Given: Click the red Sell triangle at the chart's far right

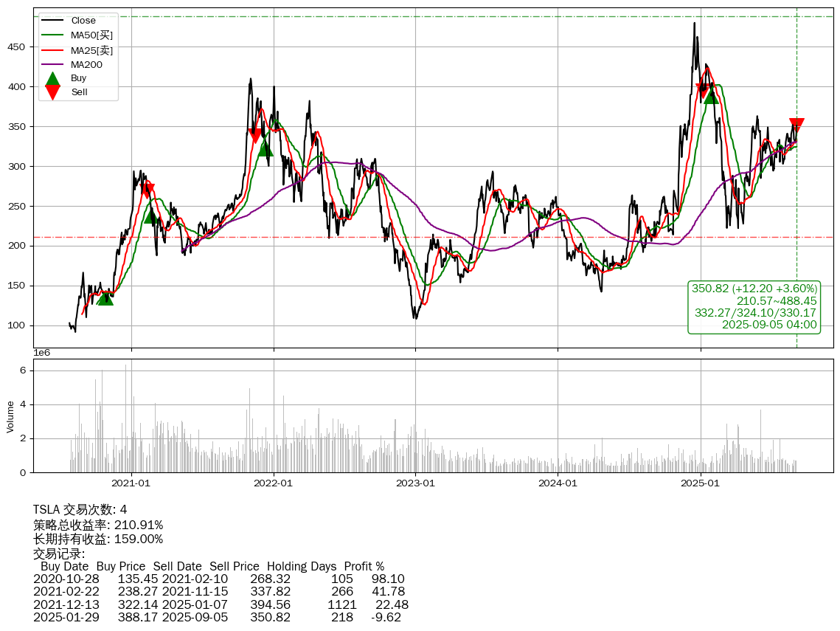Looking at the screenshot, I should (796, 125).
